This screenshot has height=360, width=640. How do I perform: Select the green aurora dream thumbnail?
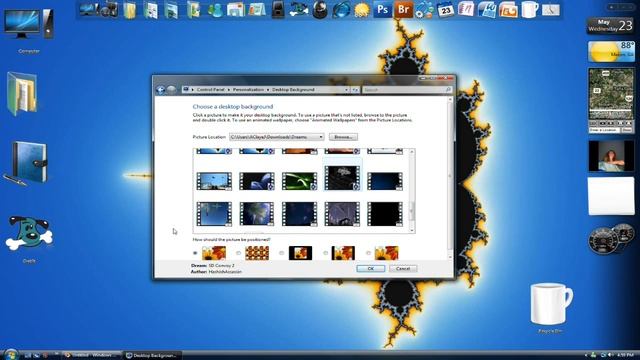point(299,182)
